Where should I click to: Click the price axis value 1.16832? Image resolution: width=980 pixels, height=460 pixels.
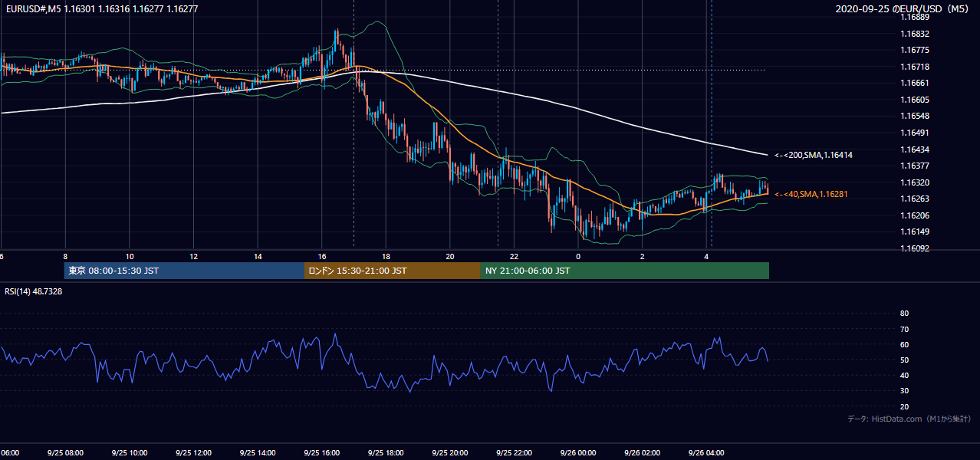(914, 34)
